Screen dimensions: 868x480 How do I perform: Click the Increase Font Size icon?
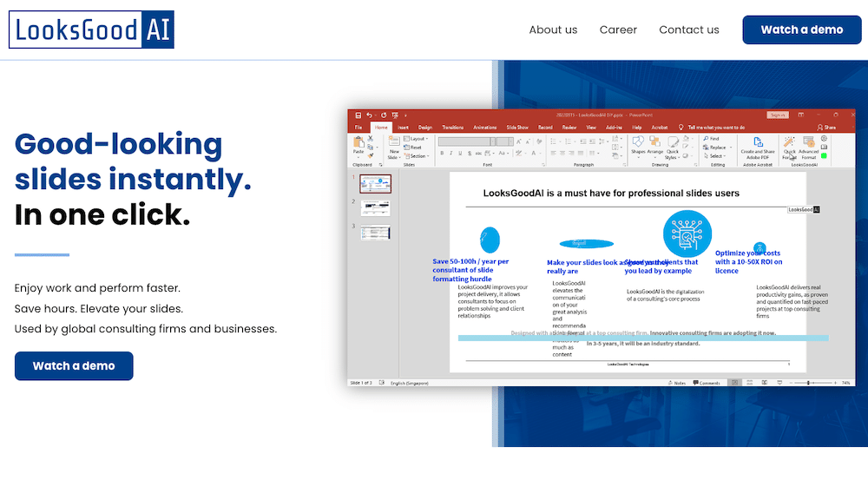[518, 141]
